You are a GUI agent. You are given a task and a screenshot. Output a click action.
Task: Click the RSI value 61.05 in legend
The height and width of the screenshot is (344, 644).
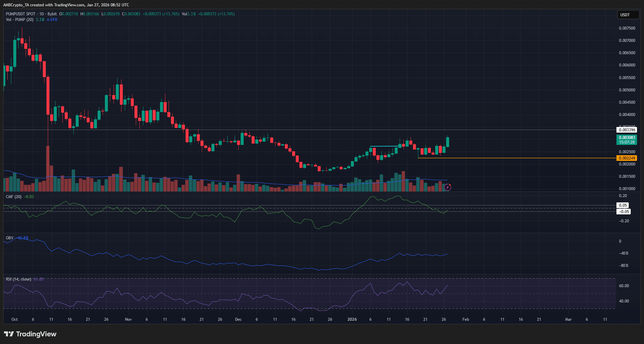[39, 279]
